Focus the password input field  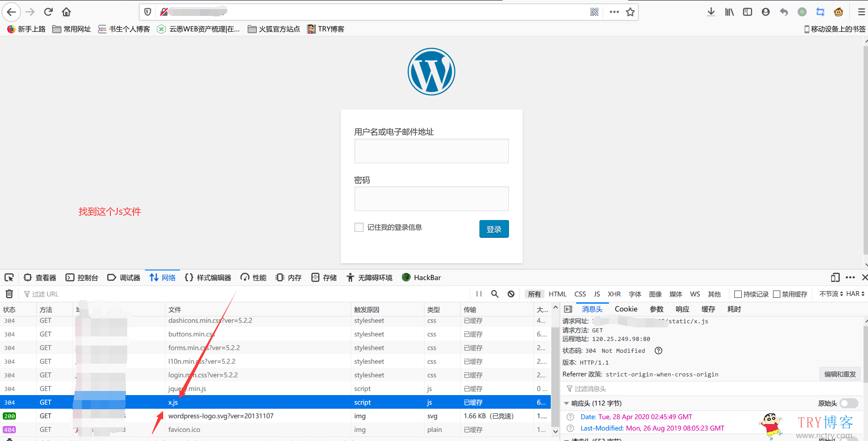[x=432, y=199]
